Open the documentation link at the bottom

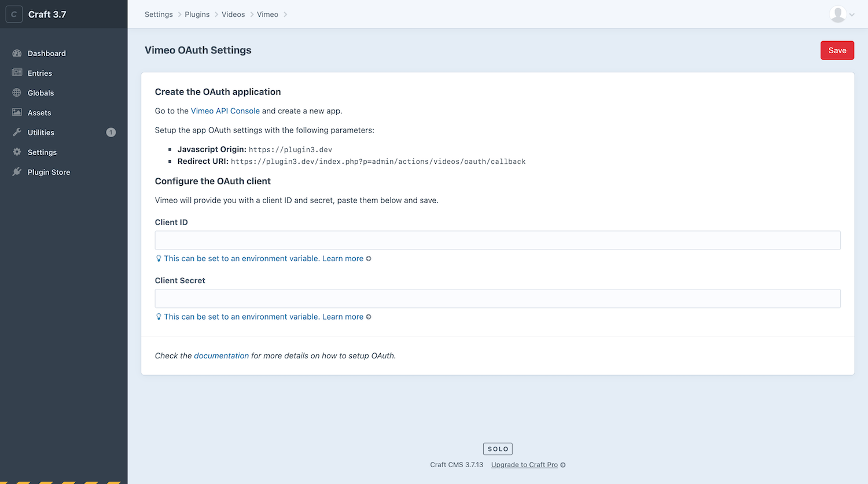[221, 355]
